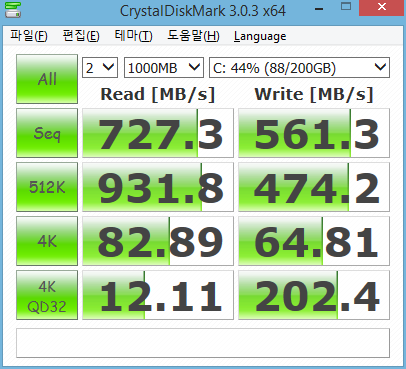Maximize the CrystalDiskMark window
The image size is (406, 369).
[x=346, y=7]
